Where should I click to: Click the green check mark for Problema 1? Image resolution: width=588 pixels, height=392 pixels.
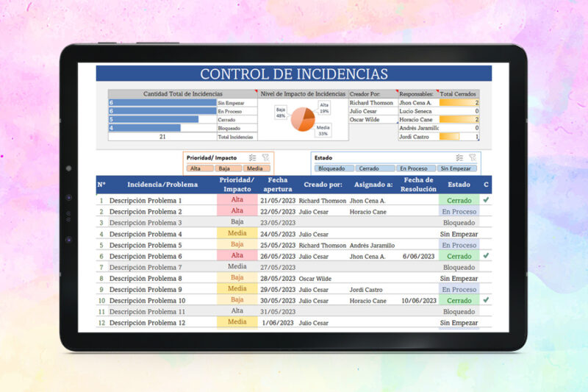pos(486,200)
